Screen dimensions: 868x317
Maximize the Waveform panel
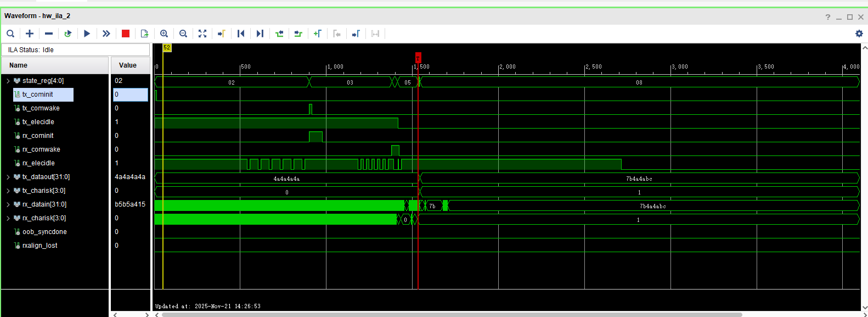pos(850,17)
